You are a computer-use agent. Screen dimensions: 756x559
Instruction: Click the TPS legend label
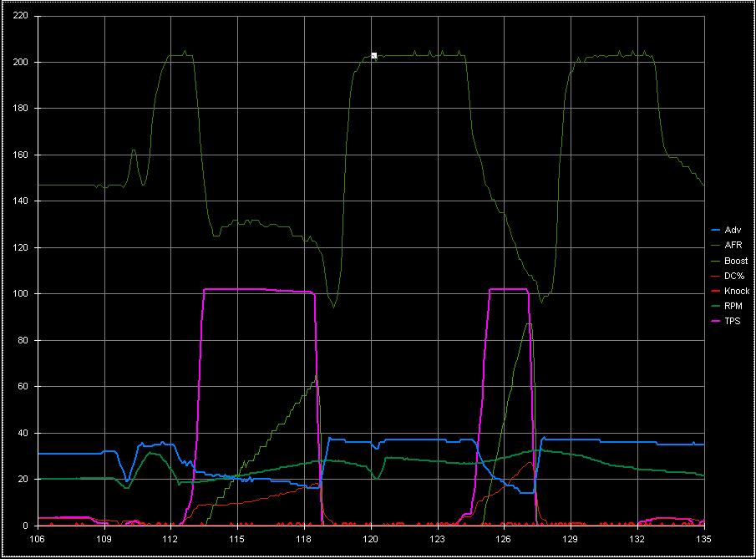pos(733,321)
